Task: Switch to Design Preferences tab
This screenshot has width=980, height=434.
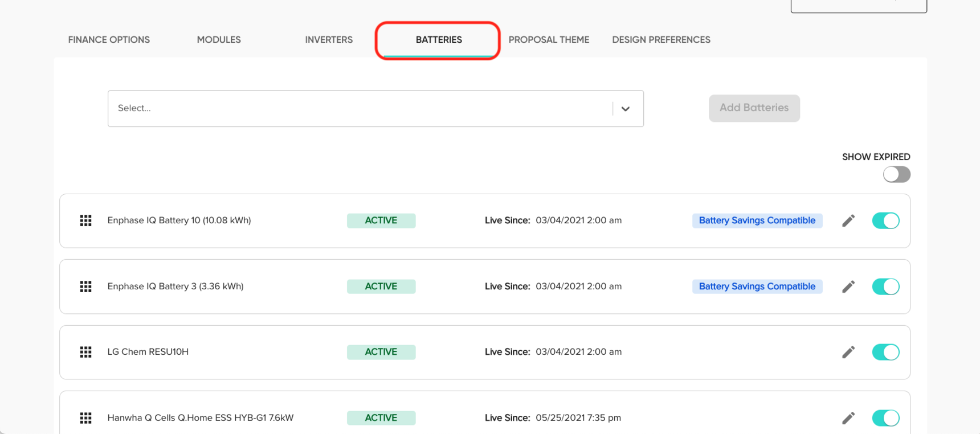Action: (x=661, y=40)
